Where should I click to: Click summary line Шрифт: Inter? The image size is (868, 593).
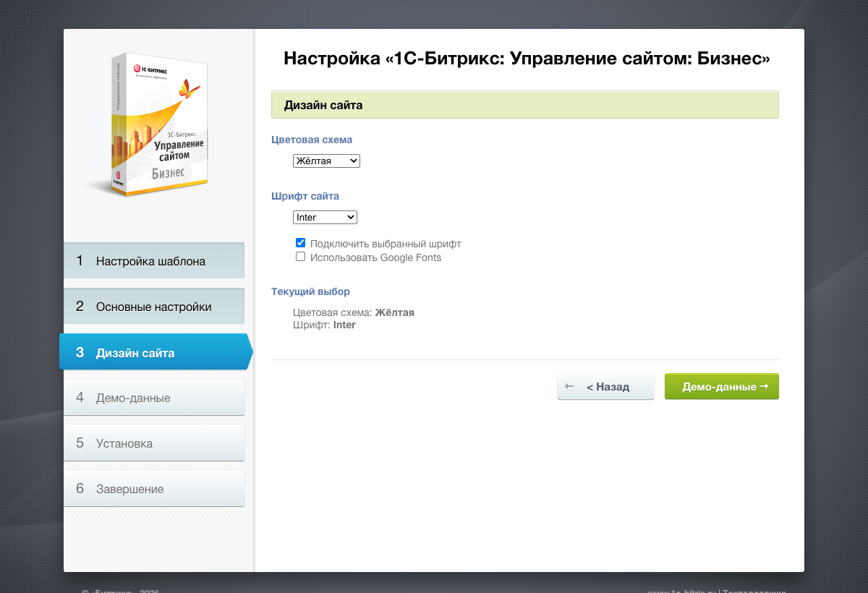click(x=324, y=325)
